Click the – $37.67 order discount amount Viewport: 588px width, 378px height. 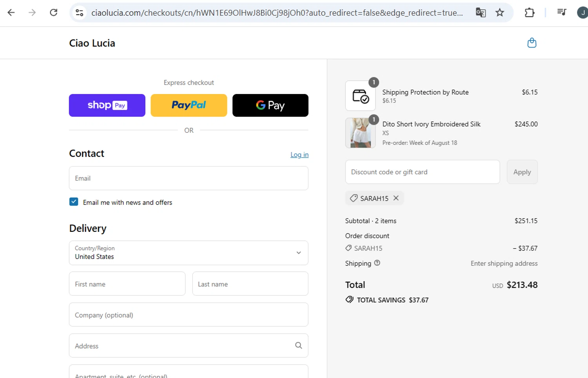tap(525, 248)
